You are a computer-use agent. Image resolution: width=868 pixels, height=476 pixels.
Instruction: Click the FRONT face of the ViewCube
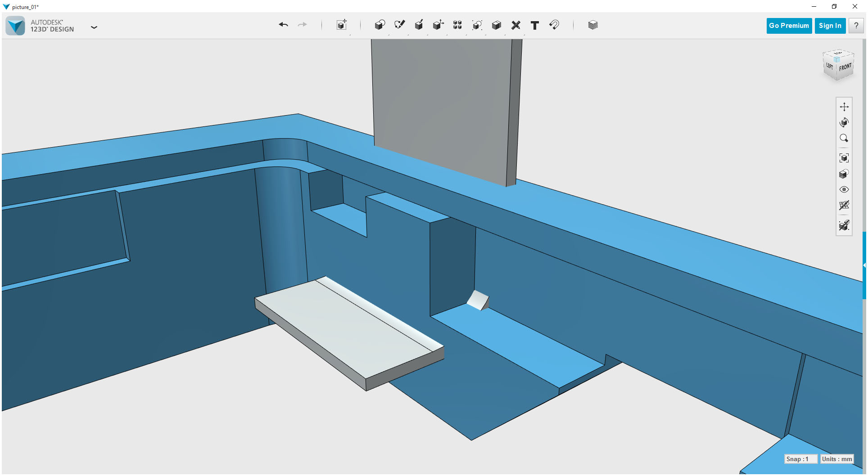845,66
